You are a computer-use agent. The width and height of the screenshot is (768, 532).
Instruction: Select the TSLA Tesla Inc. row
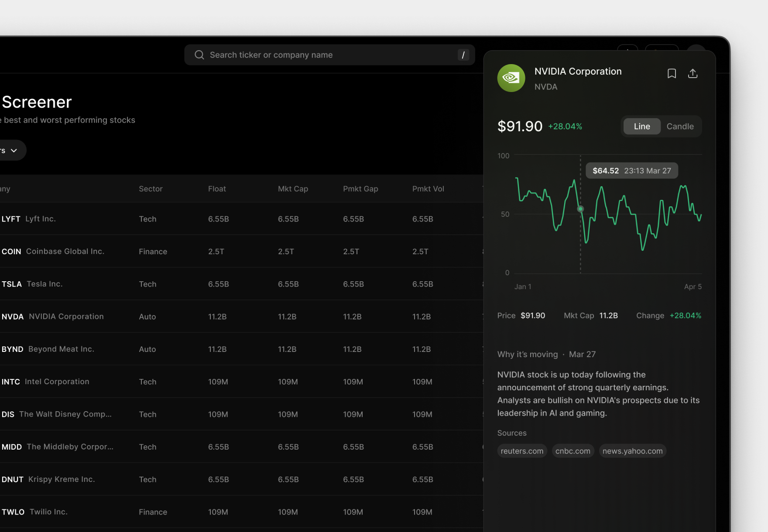241,284
